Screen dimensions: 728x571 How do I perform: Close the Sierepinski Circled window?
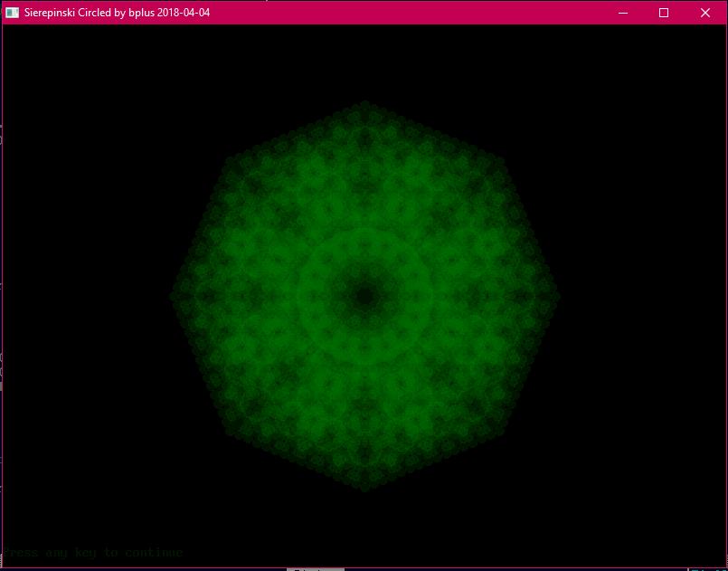point(705,13)
